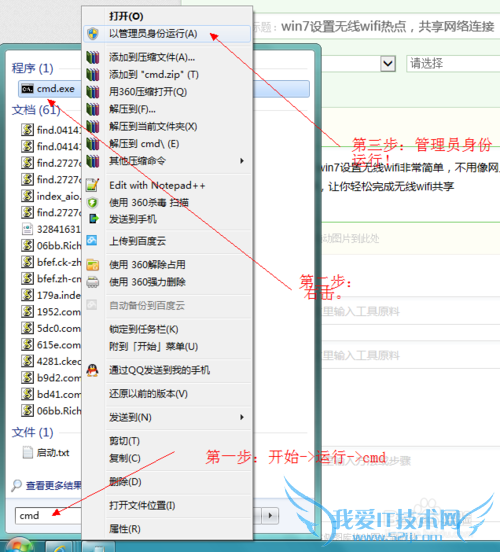This screenshot has width=500, height=552.
Task: Click the Baidu cloud upload icon
Action: [92, 240]
